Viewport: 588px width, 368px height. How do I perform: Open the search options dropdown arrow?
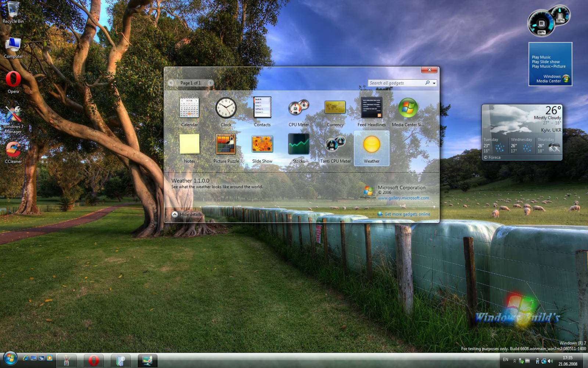pos(434,83)
